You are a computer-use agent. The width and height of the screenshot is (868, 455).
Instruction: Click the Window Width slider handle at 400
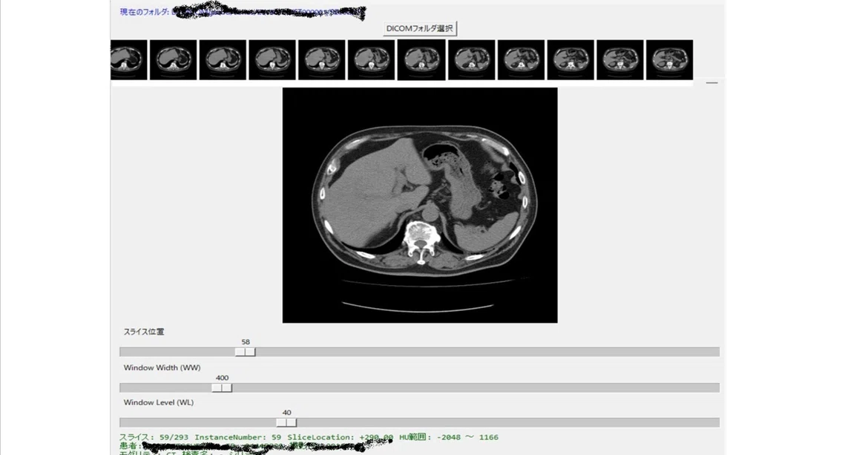[222, 388]
